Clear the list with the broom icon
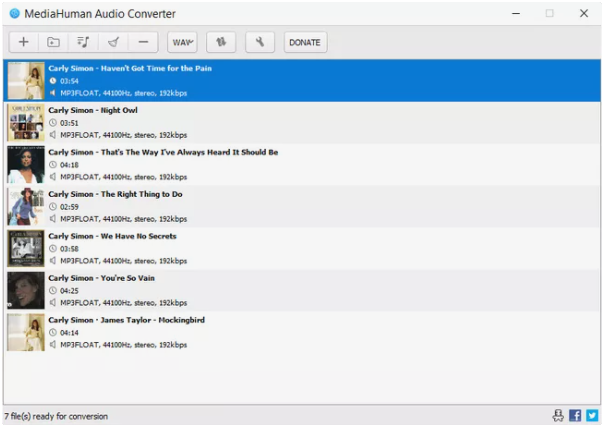Viewport: 605px width, 428px height. pyautogui.click(x=113, y=42)
